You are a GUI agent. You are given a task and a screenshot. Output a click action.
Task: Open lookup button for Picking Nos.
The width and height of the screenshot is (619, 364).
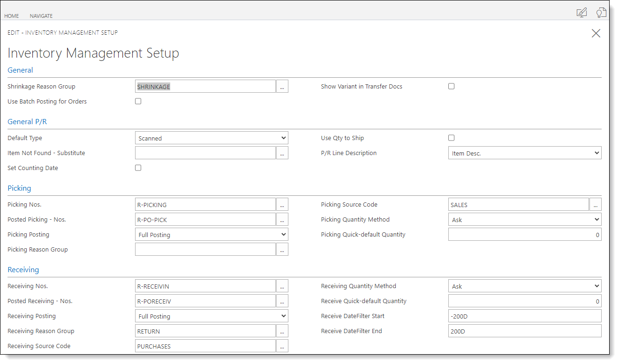click(x=282, y=205)
